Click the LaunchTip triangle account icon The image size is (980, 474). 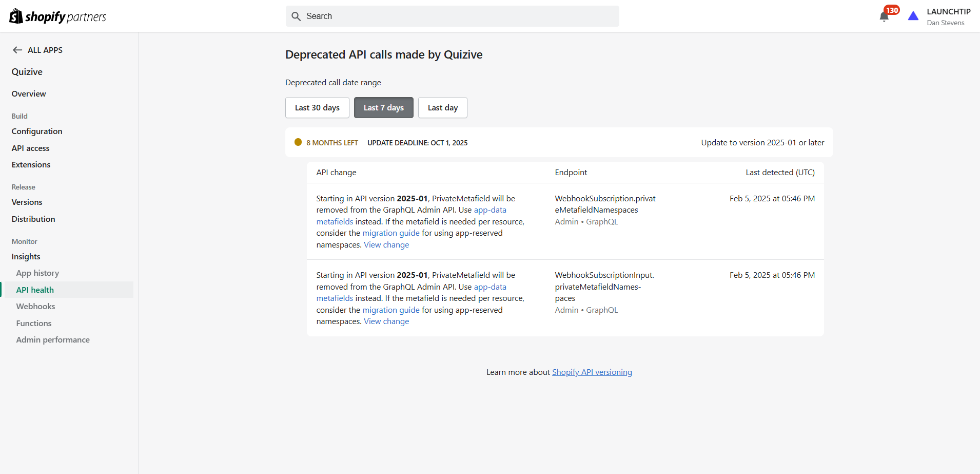tap(913, 16)
